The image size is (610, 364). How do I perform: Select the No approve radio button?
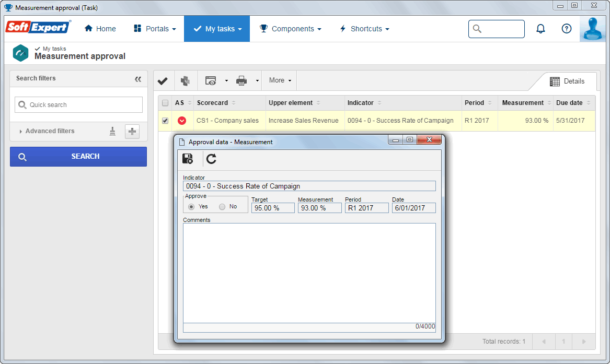pyautogui.click(x=222, y=207)
